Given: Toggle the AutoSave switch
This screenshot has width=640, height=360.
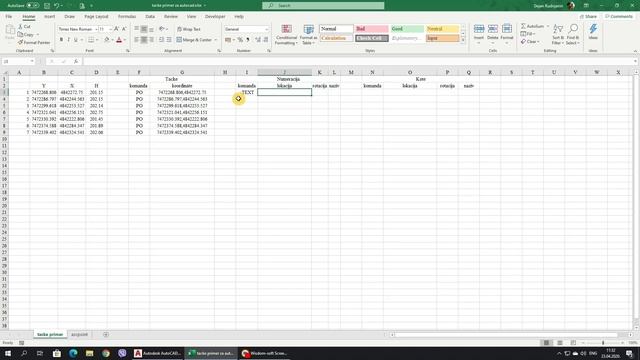Looking at the screenshot, I should coord(32,6).
